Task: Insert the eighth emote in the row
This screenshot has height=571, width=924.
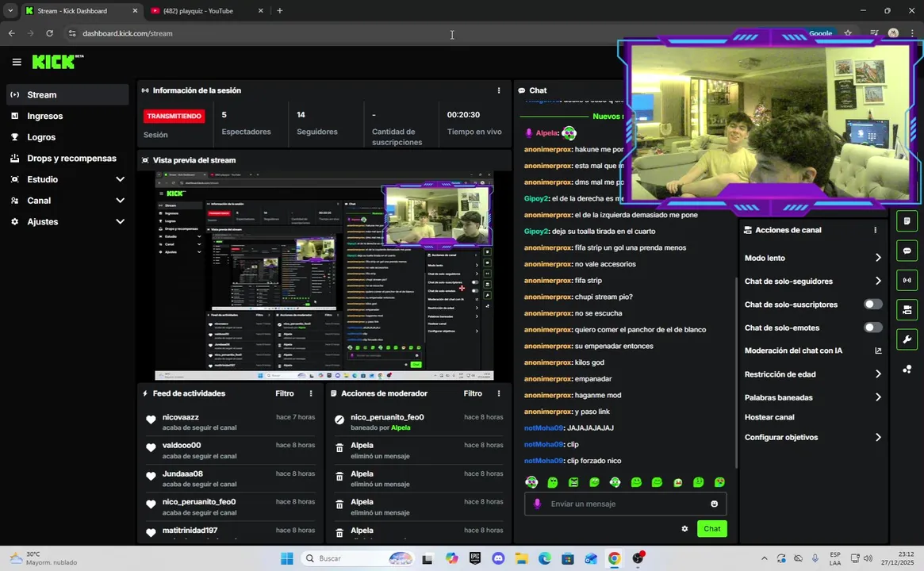Action: pos(677,482)
